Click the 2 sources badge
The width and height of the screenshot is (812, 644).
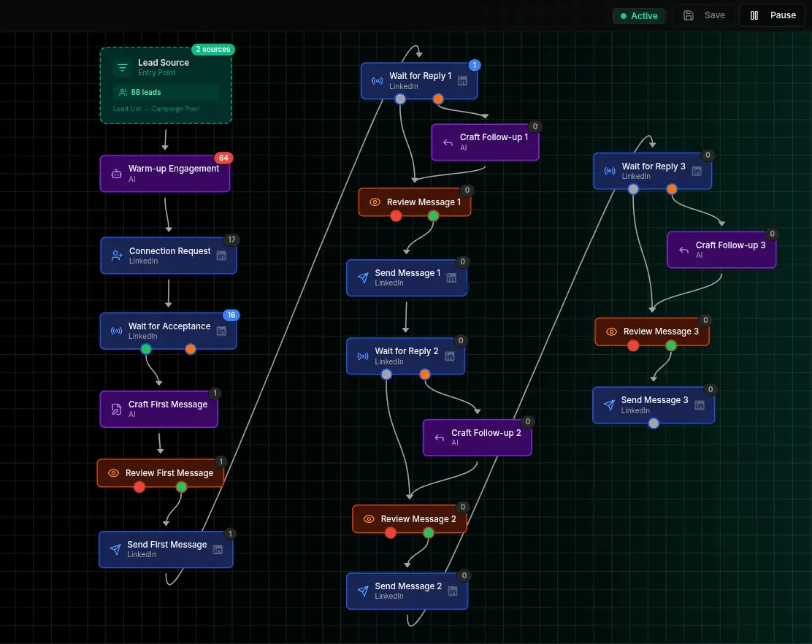(212, 49)
